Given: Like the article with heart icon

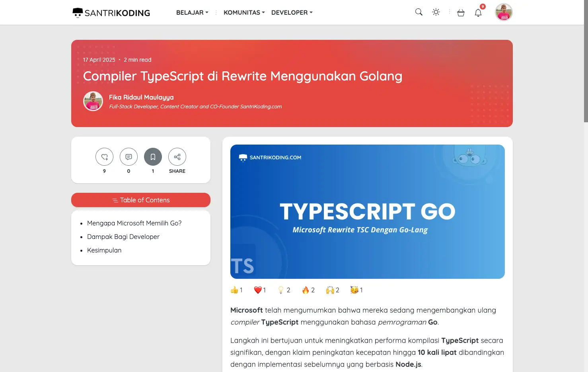Looking at the screenshot, I should pos(104,157).
